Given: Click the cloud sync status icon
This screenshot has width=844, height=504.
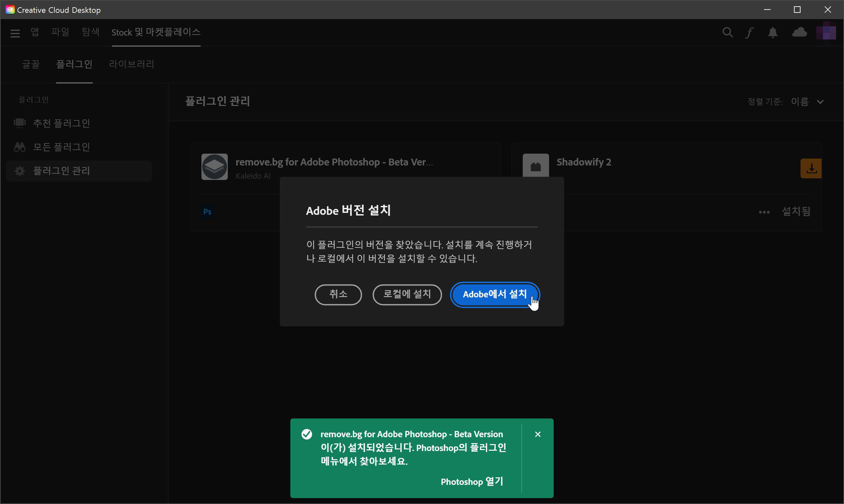Looking at the screenshot, I should pyautogui.click(x=799, y=32).
